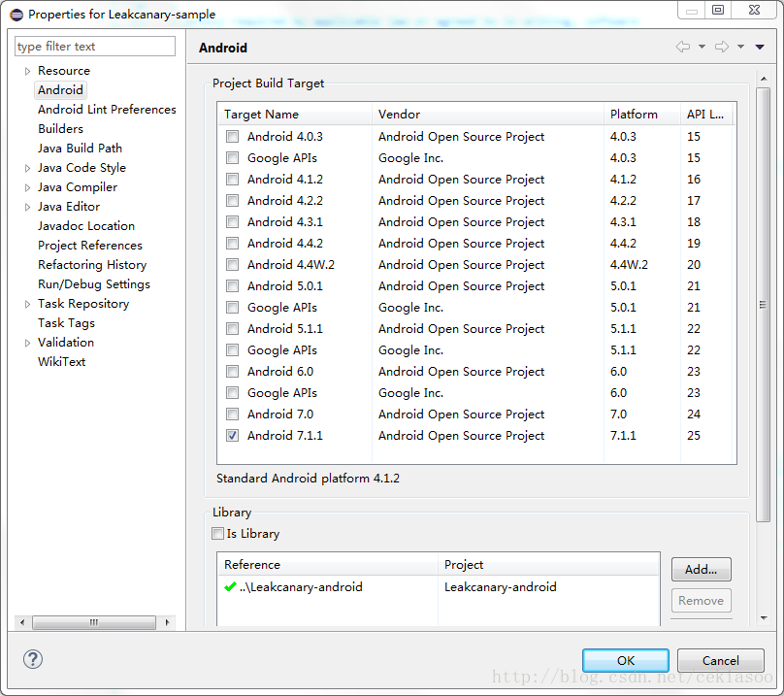Click the scroll down arrow of Android page

pyautogui.click(x=764, y=618)
